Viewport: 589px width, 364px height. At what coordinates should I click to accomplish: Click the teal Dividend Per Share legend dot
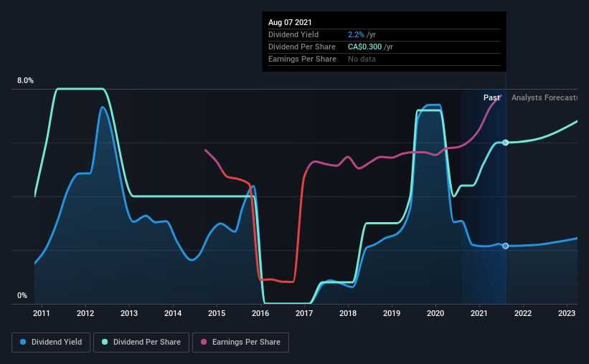(105, 342)
